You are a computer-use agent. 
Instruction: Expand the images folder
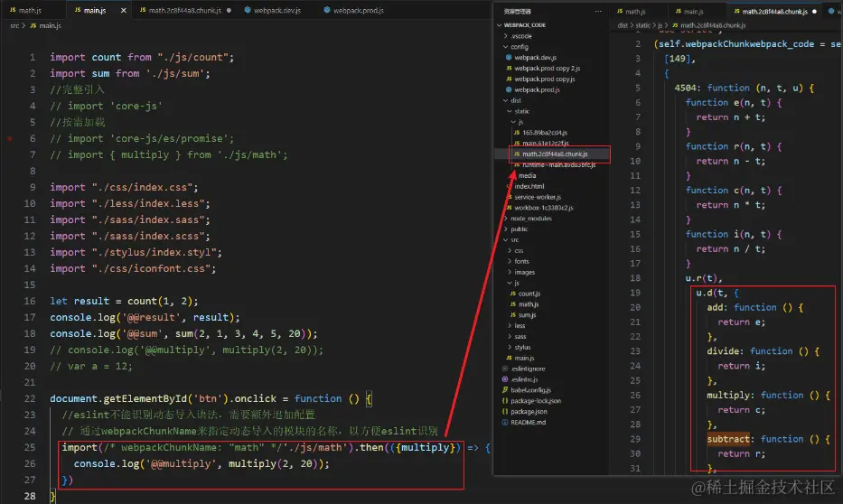pos(509,272)
